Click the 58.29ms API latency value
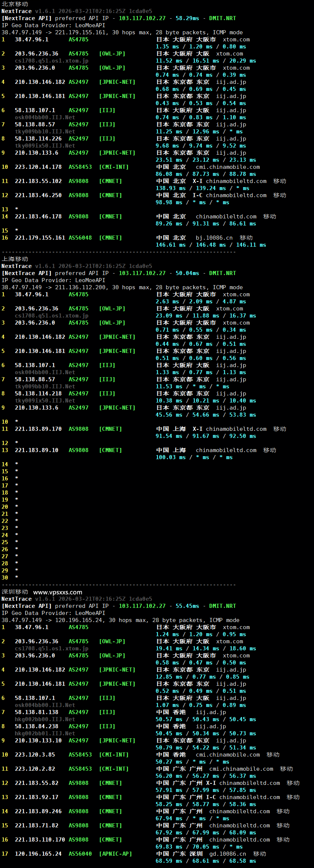The image size is (314, 868). (187, 18)
